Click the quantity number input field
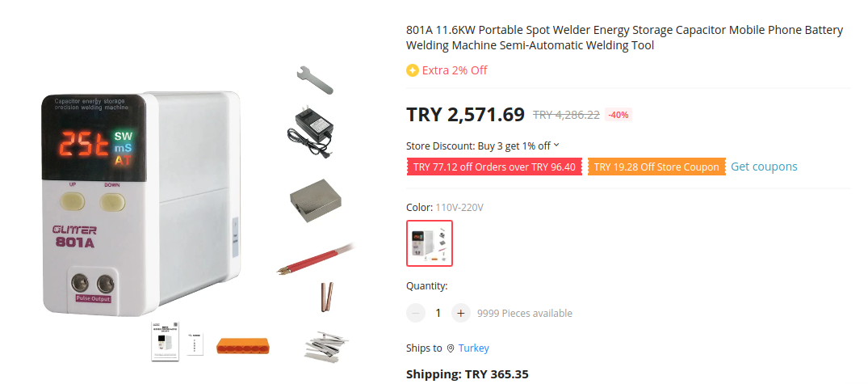Image resolution: width=868 pixels, height=384 pixels. [x=438, y=313]
